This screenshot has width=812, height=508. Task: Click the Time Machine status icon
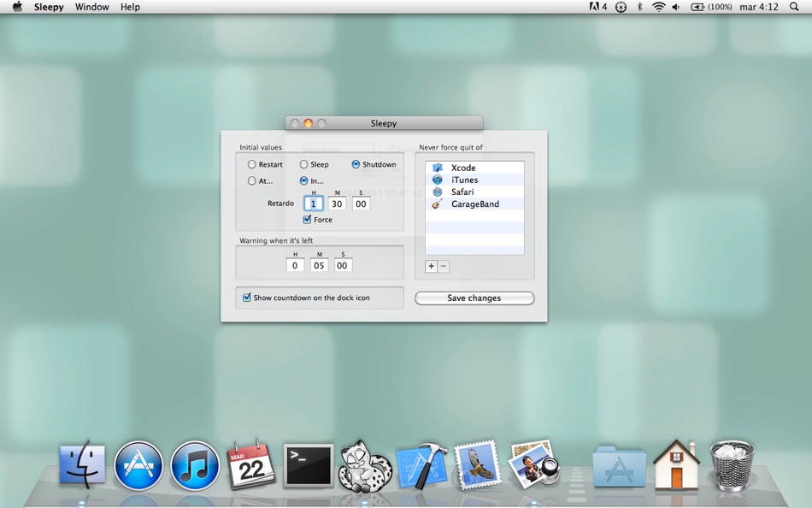(621, 7)
